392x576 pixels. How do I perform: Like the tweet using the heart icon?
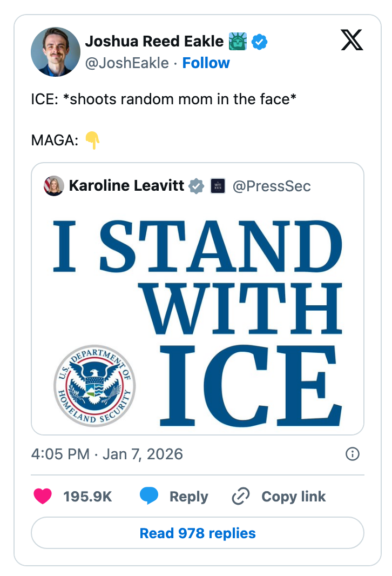click(x=42, y=496)
